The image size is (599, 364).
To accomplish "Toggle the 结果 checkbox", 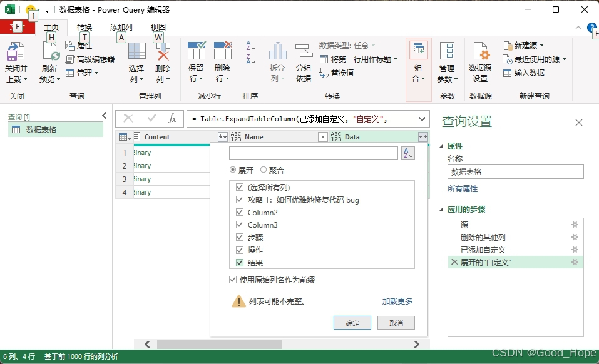I will click(x=240, y=263).
